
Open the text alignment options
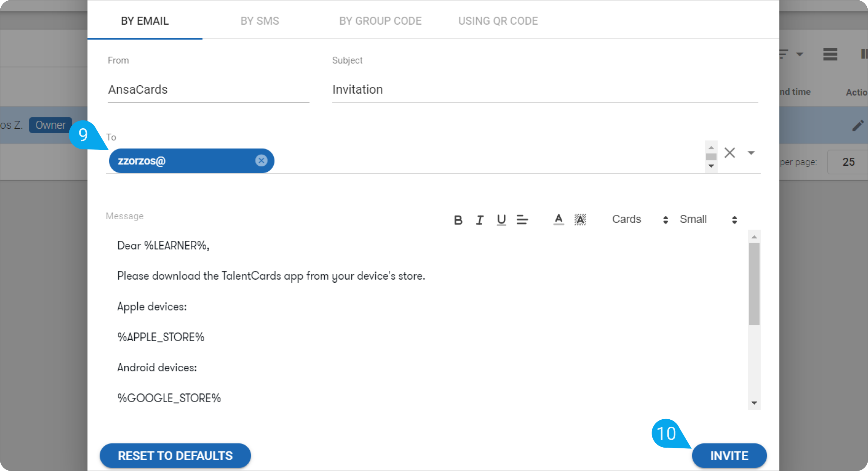pyautogui.click(x=522, y=220)
